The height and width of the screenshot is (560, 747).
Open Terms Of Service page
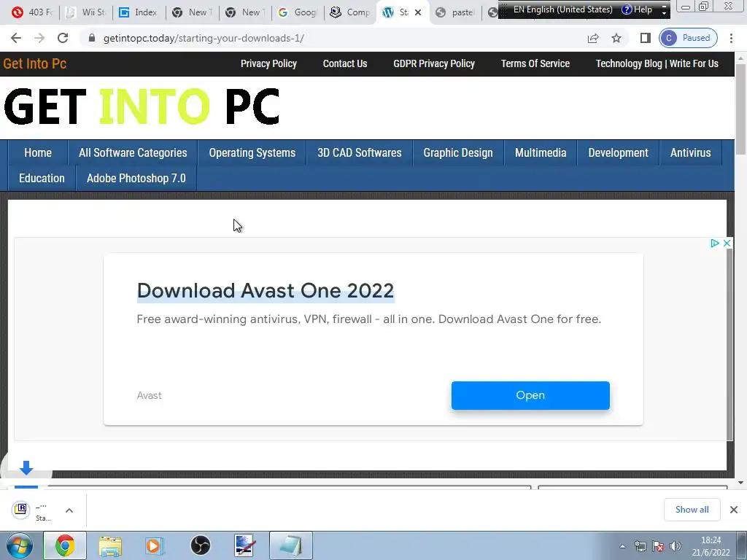pos(535,64)
